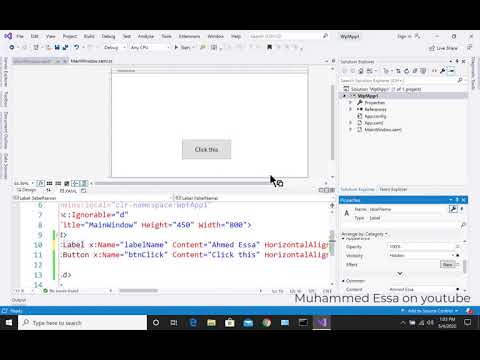
Task: Open the Help menu
Action: click(236, 36)
